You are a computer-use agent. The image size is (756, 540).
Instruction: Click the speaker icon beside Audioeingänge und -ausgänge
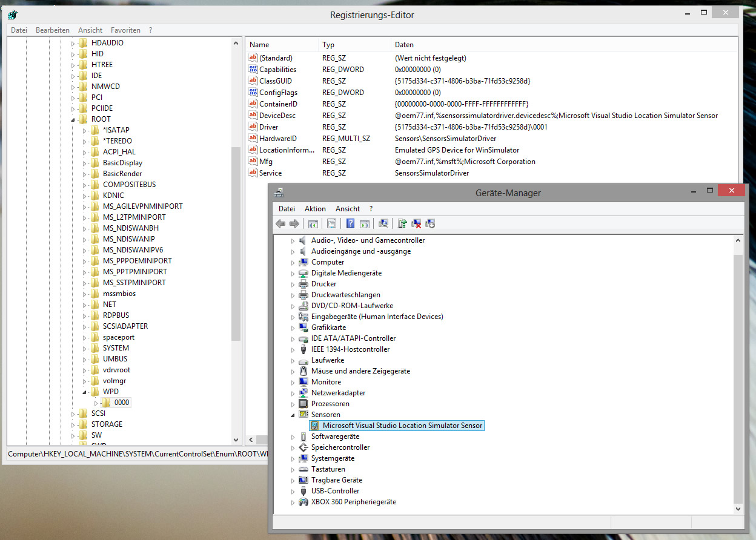[x=303, y=251]
